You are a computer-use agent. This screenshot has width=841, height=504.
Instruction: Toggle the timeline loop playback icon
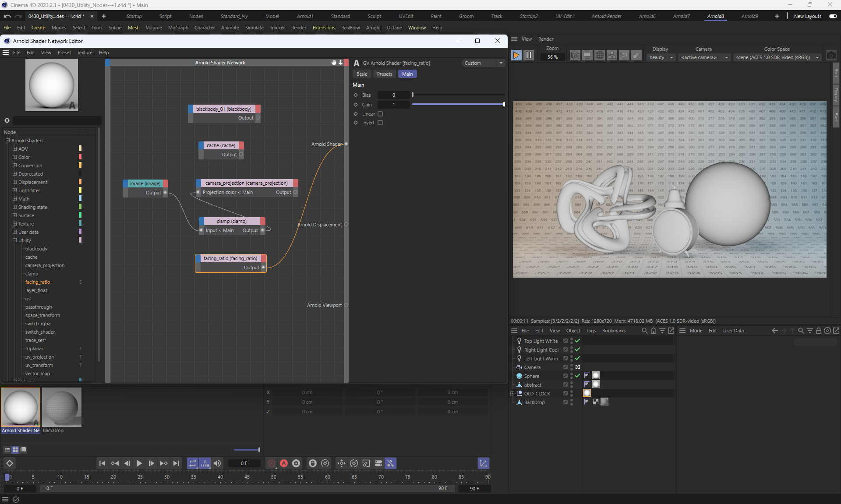[193, 463]
